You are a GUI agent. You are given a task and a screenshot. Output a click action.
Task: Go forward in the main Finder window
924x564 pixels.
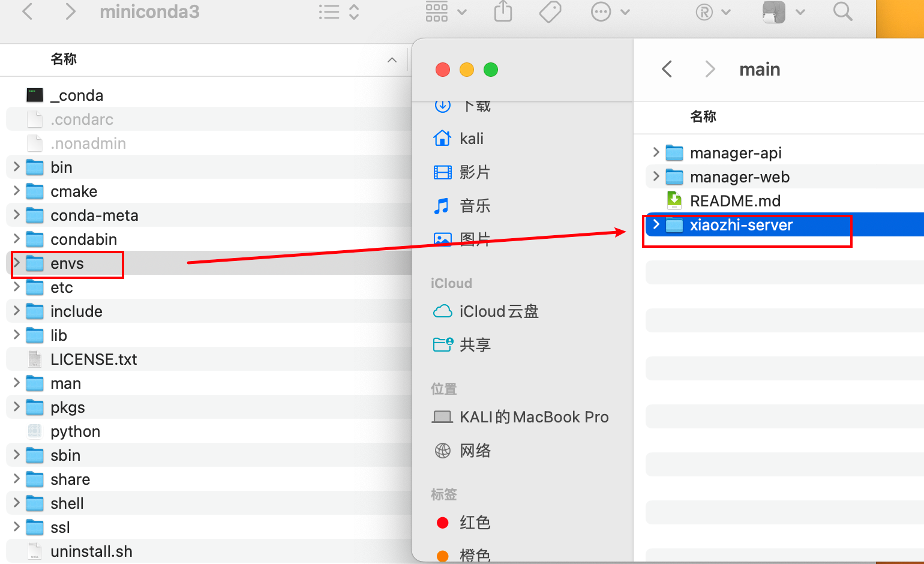710,69
